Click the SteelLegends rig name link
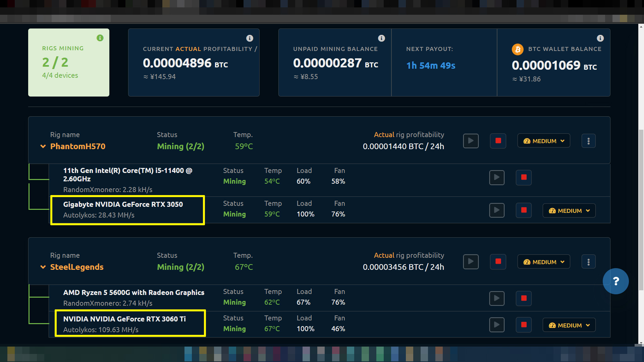 click(x=77, y=267)
